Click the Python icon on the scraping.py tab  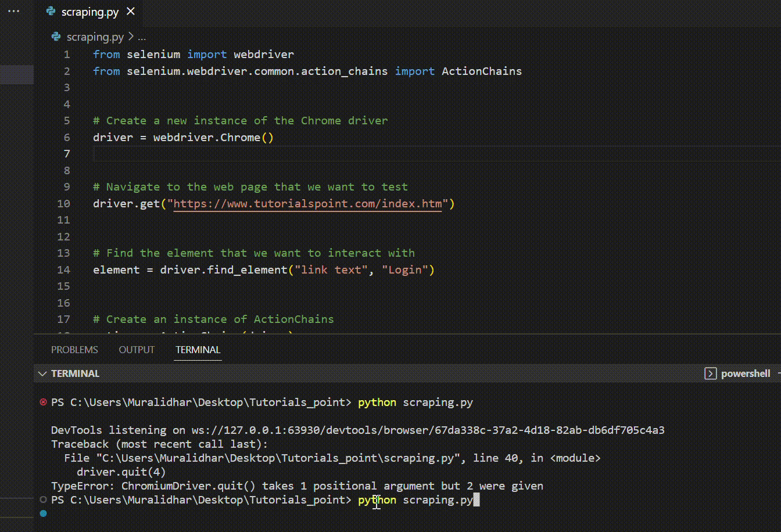pyautogui.click(x=51, y=12)
